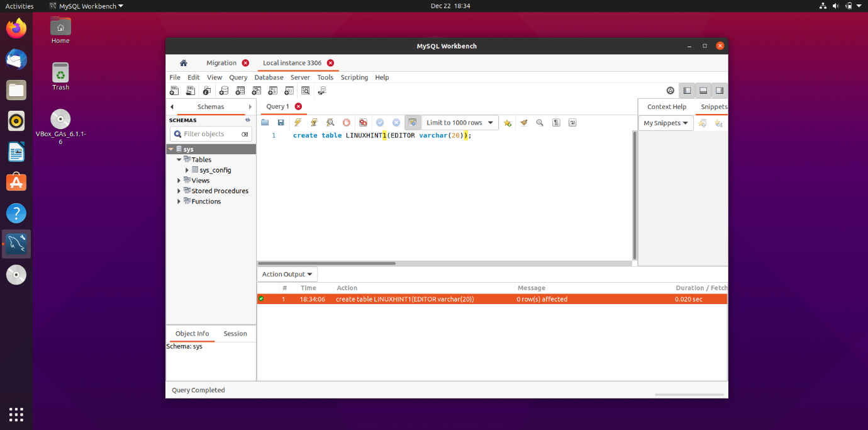Create a new schema in the connected server
The width and height of the screenshot is (868, 430).
[224, 90]
